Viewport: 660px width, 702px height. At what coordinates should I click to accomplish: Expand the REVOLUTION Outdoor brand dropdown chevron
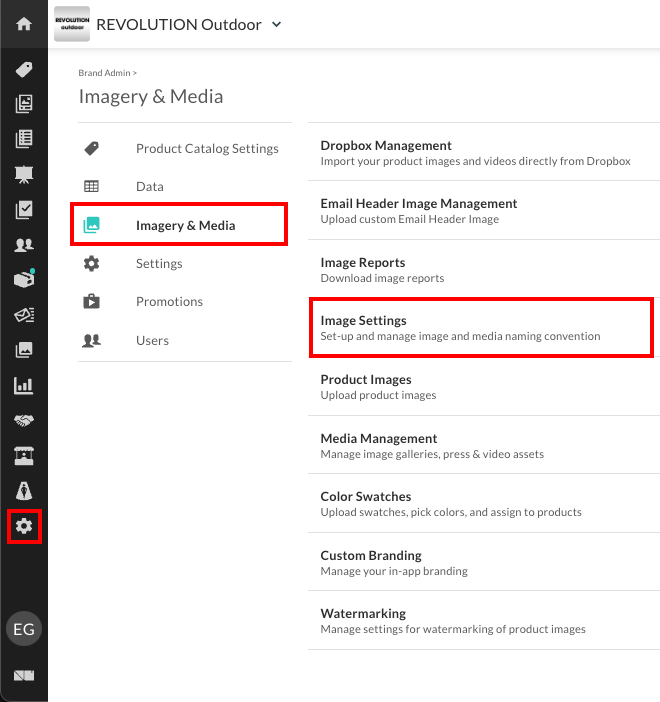point(277,24)
